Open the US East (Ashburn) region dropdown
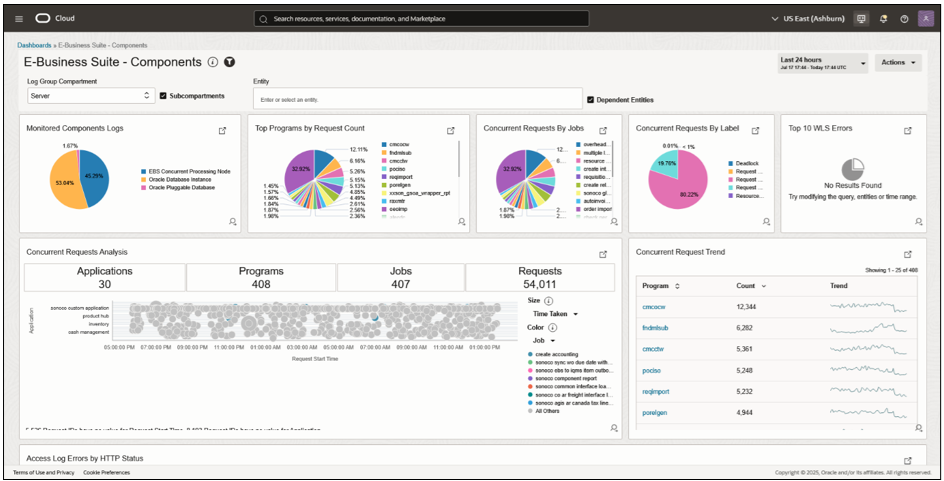The height and width of the screenshot is (481, 944). point(809,19)
